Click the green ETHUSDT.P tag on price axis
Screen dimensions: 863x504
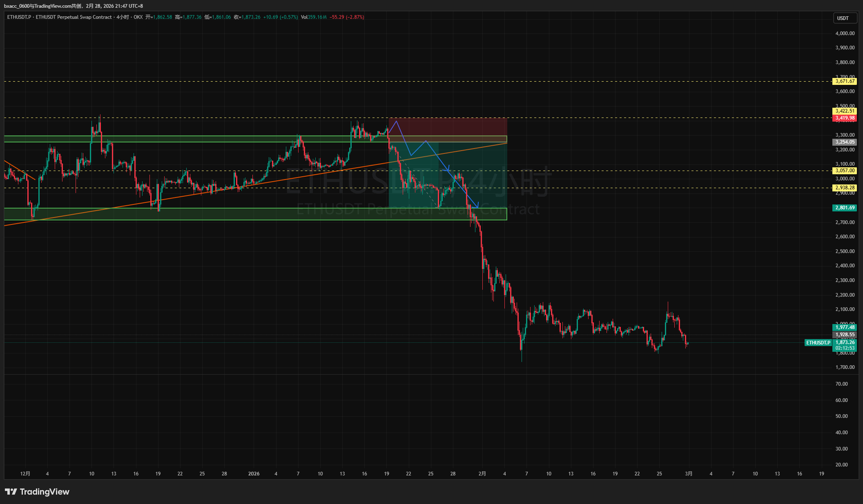point(818,343)
